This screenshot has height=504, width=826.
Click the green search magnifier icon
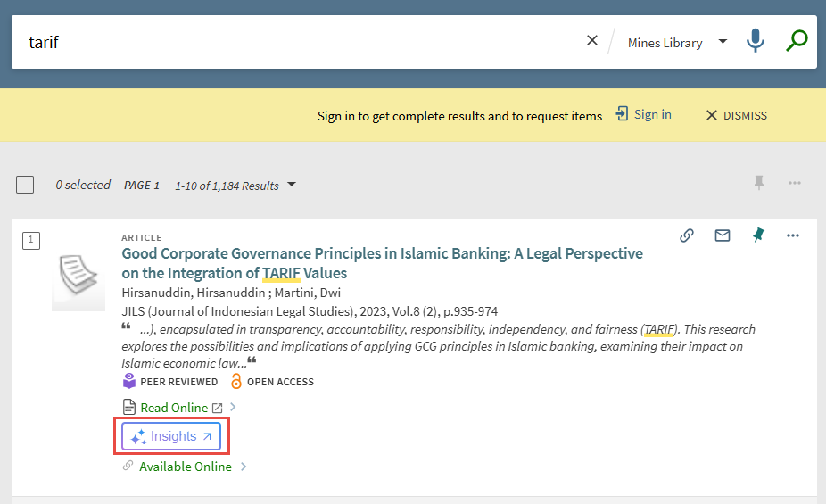[x=797, y=41]
